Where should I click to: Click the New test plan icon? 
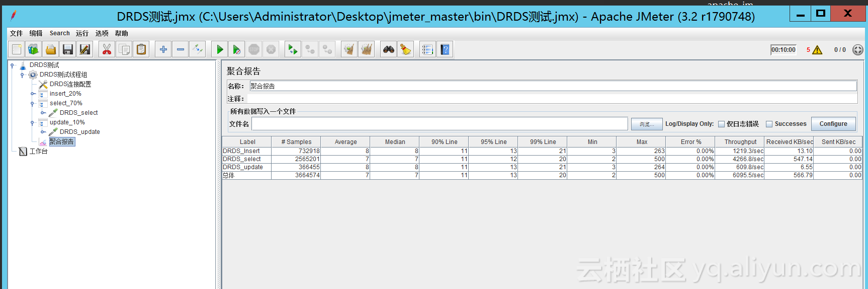(17, 49)
